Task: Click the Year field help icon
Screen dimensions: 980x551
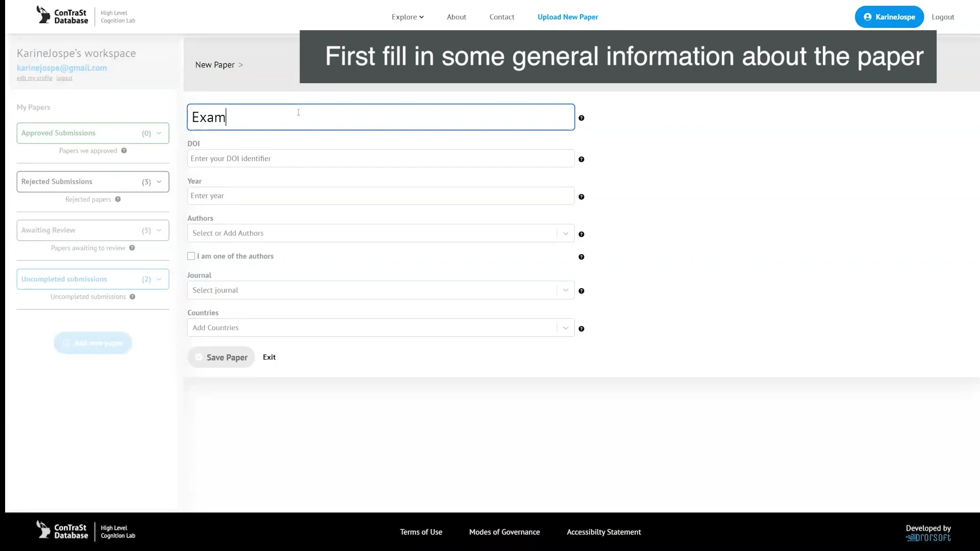Action: tap(582, 196)
